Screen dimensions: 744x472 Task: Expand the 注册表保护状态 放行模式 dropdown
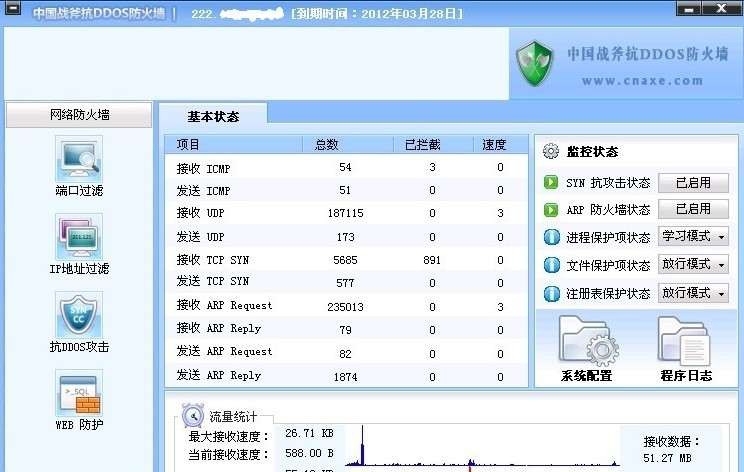(x=693, y=293)
